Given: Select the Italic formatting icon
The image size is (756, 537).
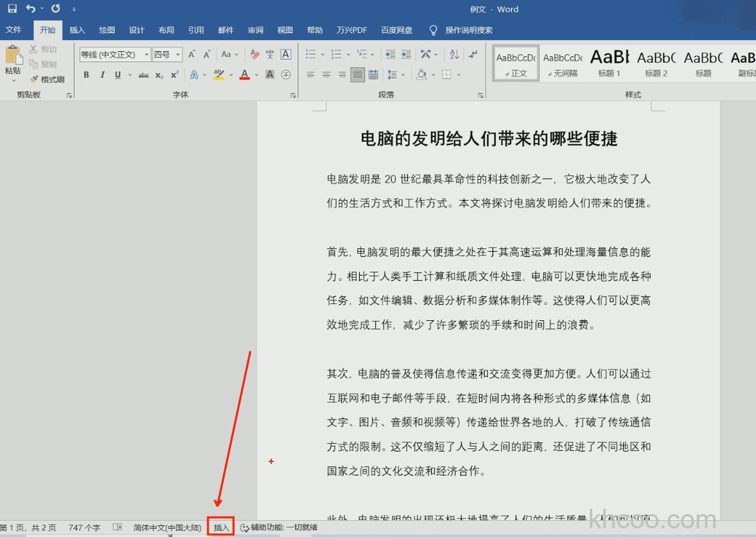Looking at the screenshot, I should pos(101,75).
